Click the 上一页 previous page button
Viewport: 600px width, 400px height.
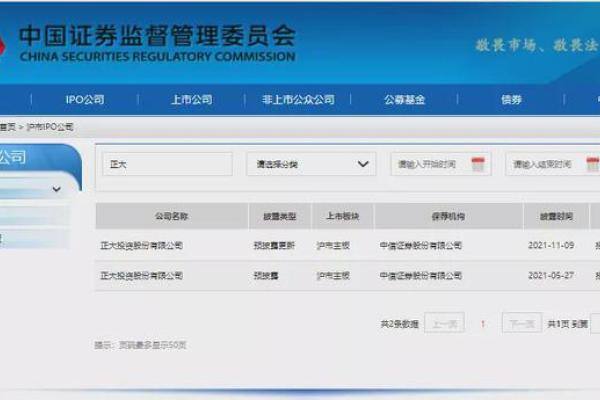tap(445, 324)
